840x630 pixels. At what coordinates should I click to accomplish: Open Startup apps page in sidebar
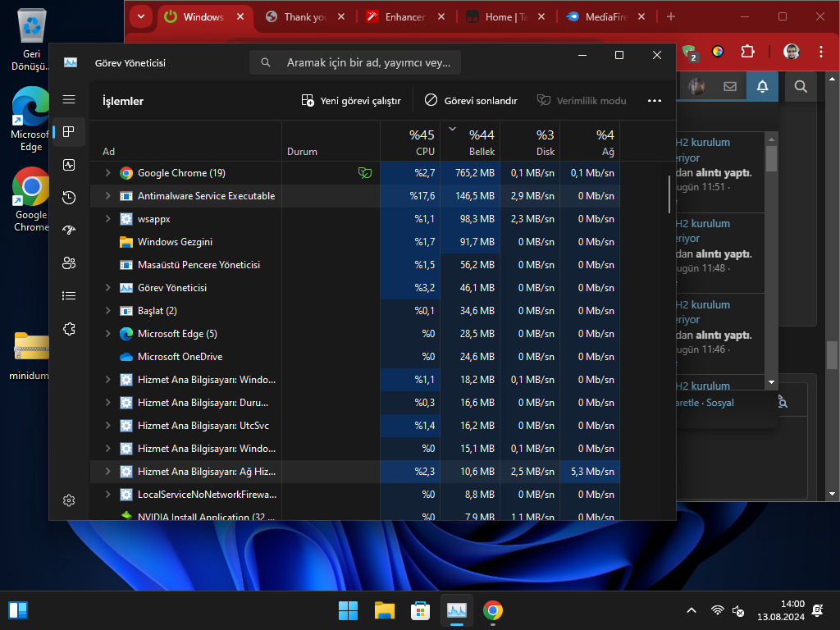pyautogui.click(x=69, y=231)
